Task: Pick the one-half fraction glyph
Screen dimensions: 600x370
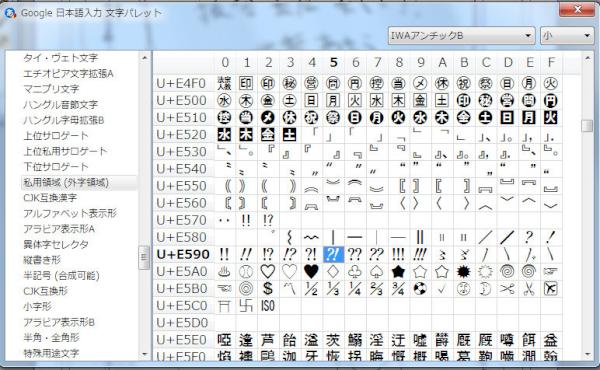Action: pos(311,289)
